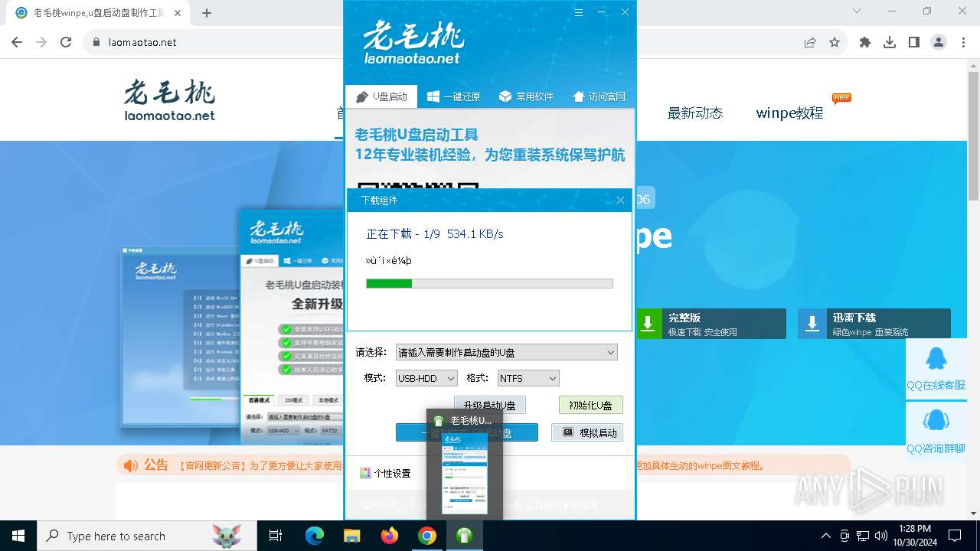Open Chrome downloads icon
Image resolution: width=980 pixels, height=551 pixels.
pos(890,42)
